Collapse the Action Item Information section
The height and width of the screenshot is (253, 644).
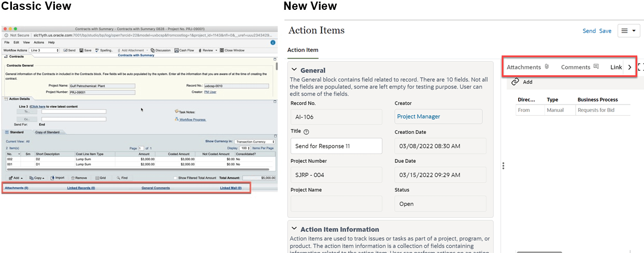pos(294,229)
